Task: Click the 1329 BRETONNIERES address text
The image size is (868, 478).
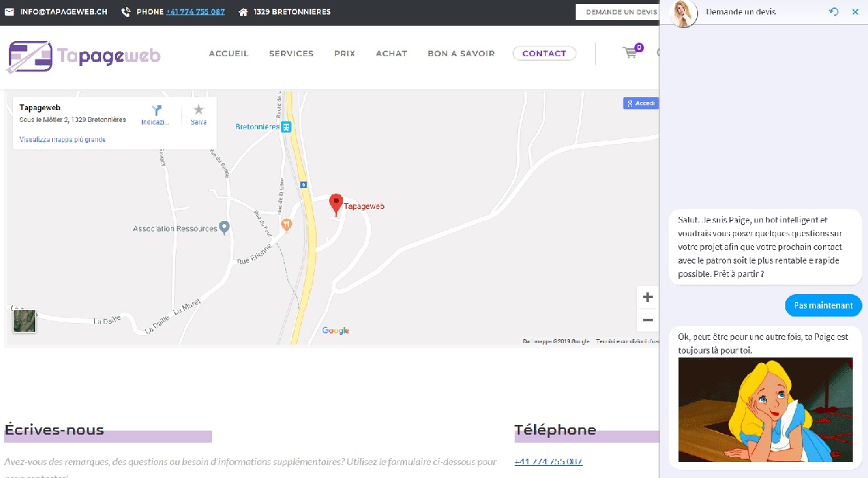Action: point(292,11)
